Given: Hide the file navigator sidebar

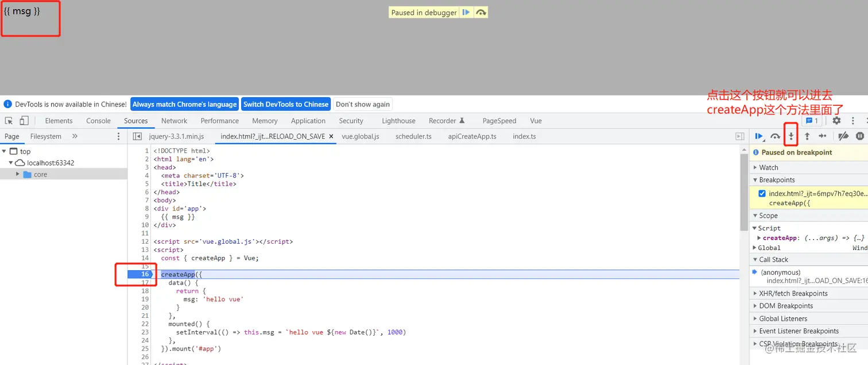Looking at the screenshot, I should [x=137, y=136].
